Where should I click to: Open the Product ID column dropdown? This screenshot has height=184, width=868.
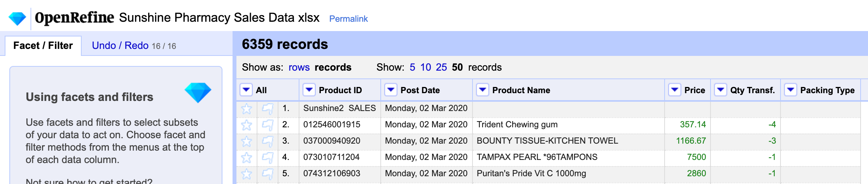309,90
